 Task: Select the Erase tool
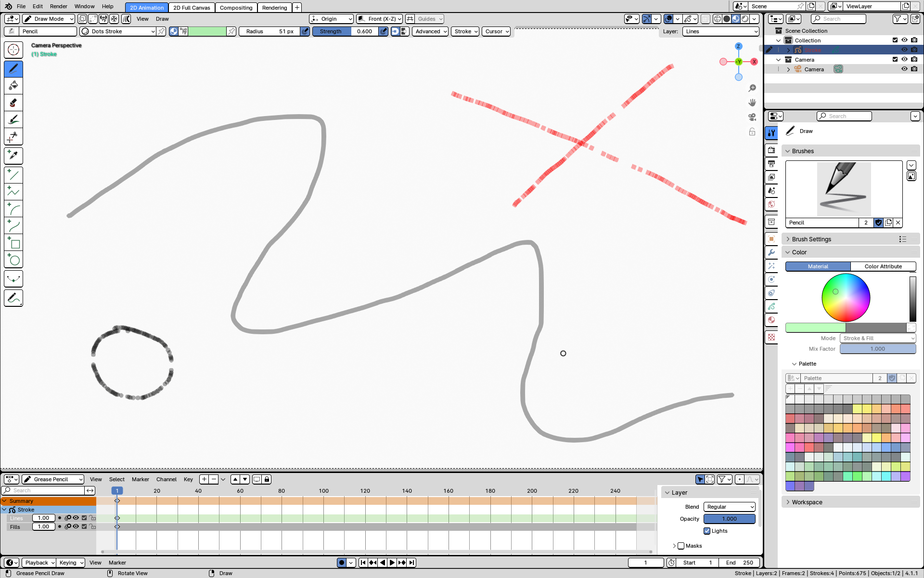pos(13,103)
